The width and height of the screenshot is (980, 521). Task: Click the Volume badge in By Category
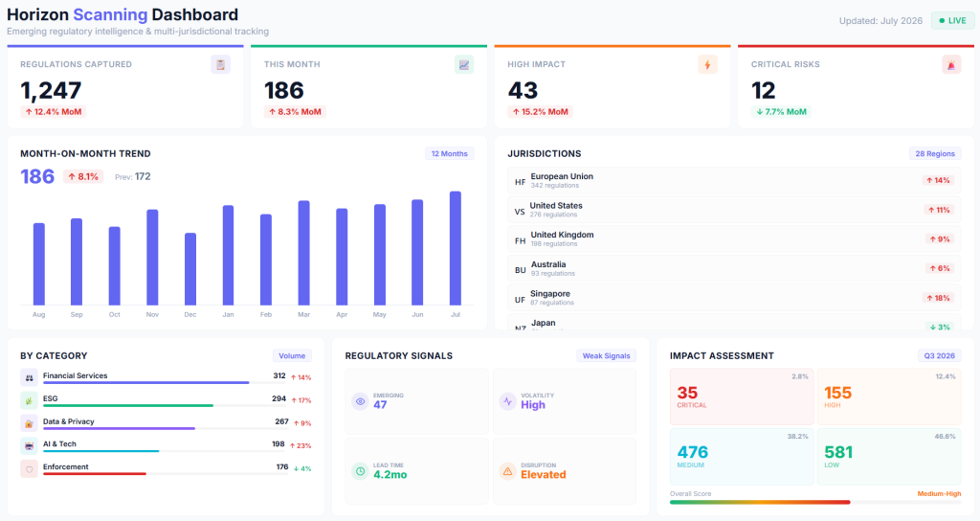pos(292,356)
